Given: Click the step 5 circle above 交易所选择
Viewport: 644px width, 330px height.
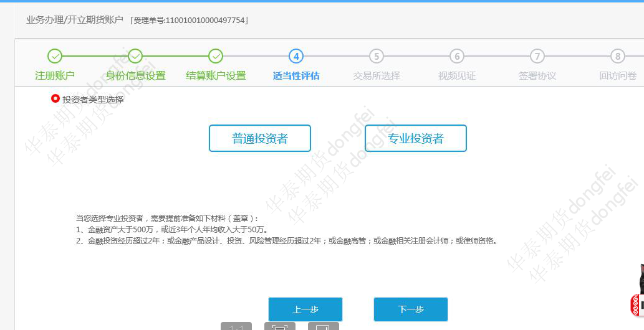Looking at the screenshot, I should tap(376, 56).
